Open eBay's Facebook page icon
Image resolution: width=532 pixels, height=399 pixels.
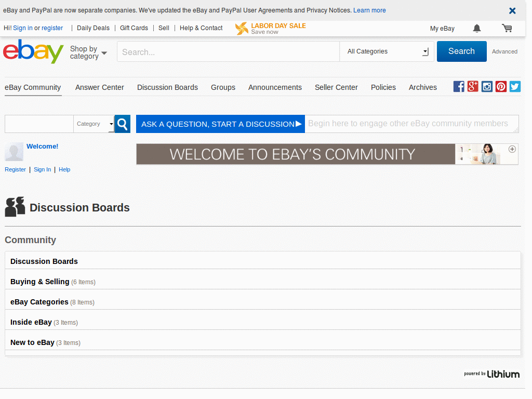[459, 87]
